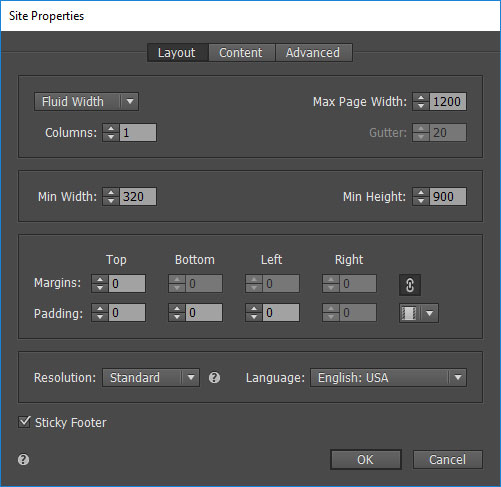
Task: Switch to the Advanced tab
Action: 313,53
